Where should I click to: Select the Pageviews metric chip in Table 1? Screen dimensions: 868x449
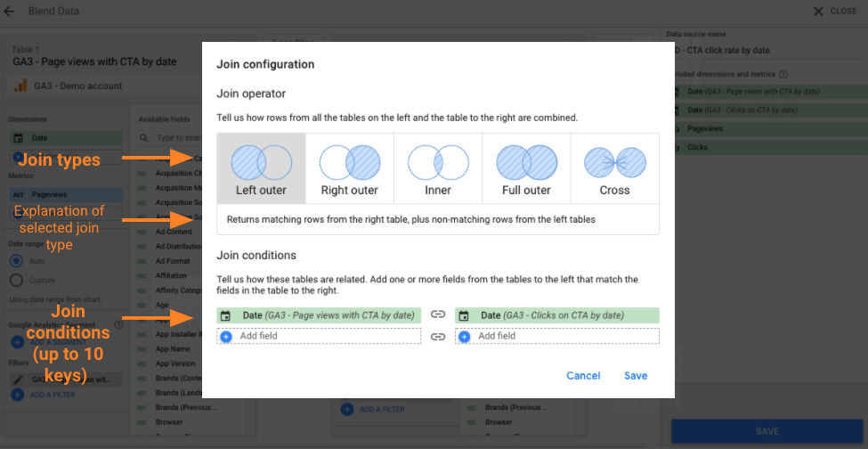(66, 195)
